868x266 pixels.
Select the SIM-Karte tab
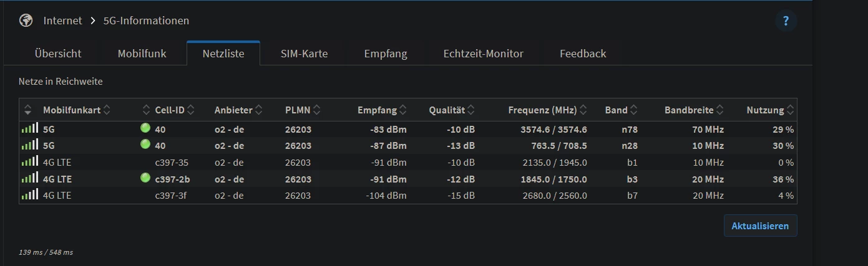[x=304, y=54]
